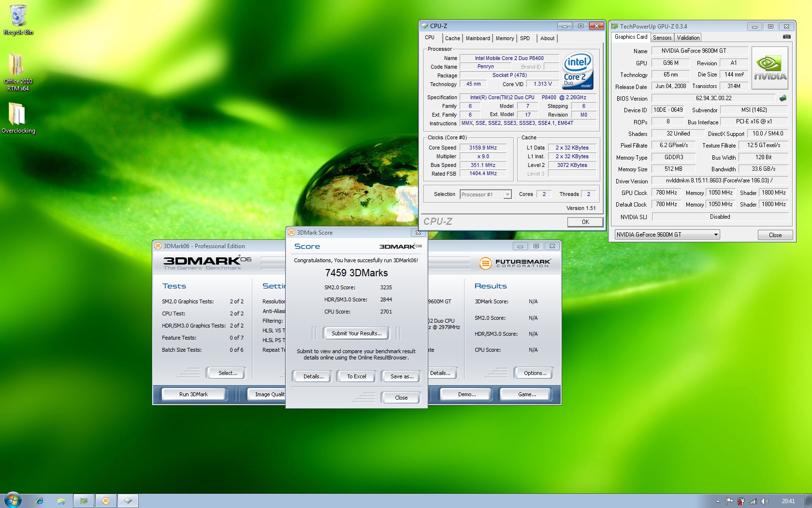The width and height of the screenshot is (812, 508).
Task: Click the Level 2 3072 KBytes value
Action: tap(572, 165)
